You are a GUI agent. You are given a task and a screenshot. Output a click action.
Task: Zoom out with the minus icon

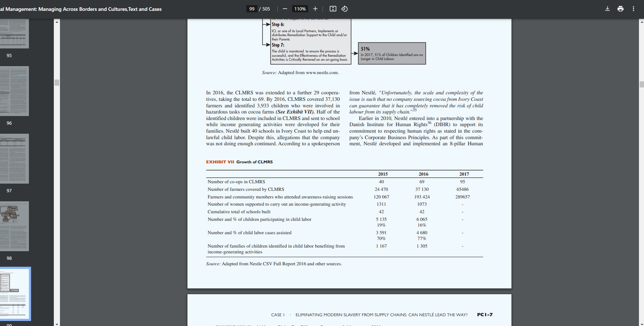(x=285, y=9)
